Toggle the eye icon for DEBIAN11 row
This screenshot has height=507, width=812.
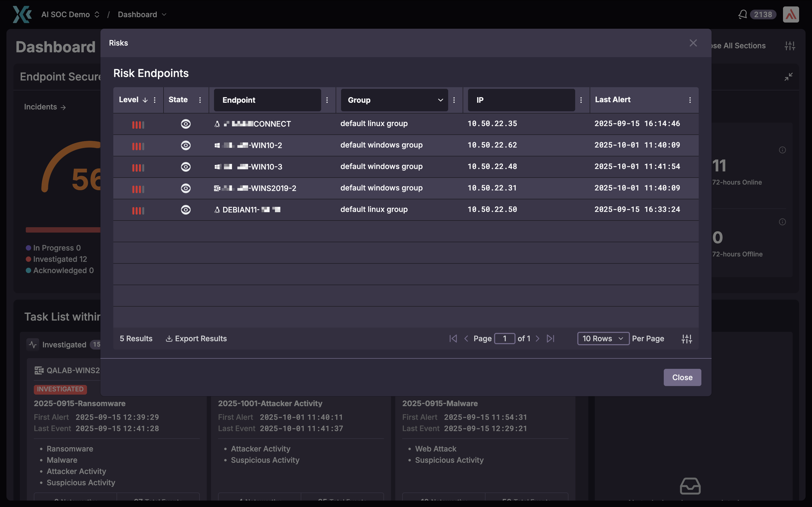(186, 210)
